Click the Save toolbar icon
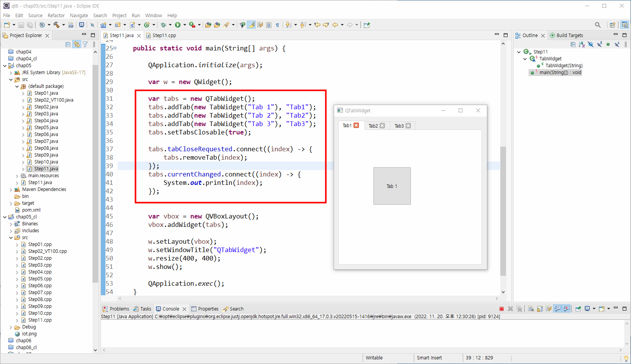Screen dimensions: 631x364 tap(21, 25)
